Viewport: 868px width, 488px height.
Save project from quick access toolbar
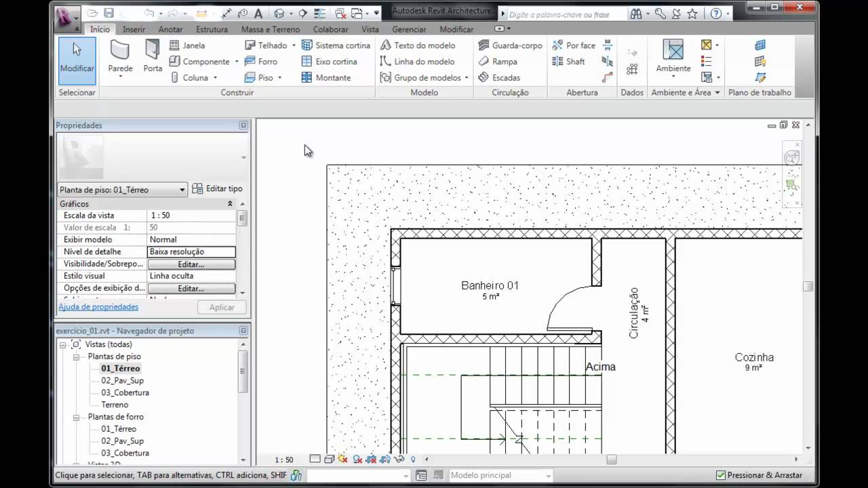[108, 13]
